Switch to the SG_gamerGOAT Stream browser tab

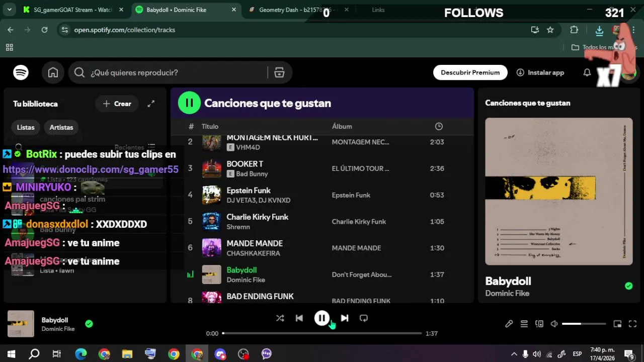(74, 10)
